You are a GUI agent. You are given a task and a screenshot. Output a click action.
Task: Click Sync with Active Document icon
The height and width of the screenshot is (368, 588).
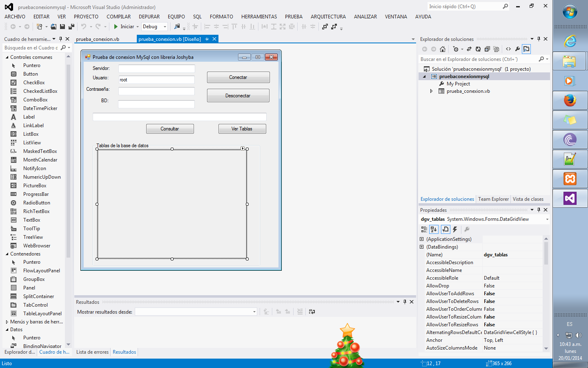coord(469,49)
